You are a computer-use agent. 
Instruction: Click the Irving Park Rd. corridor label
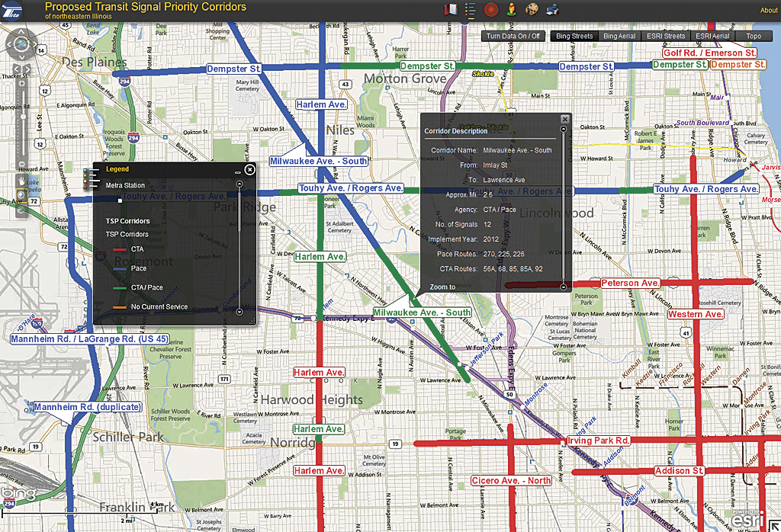point(598,440)
